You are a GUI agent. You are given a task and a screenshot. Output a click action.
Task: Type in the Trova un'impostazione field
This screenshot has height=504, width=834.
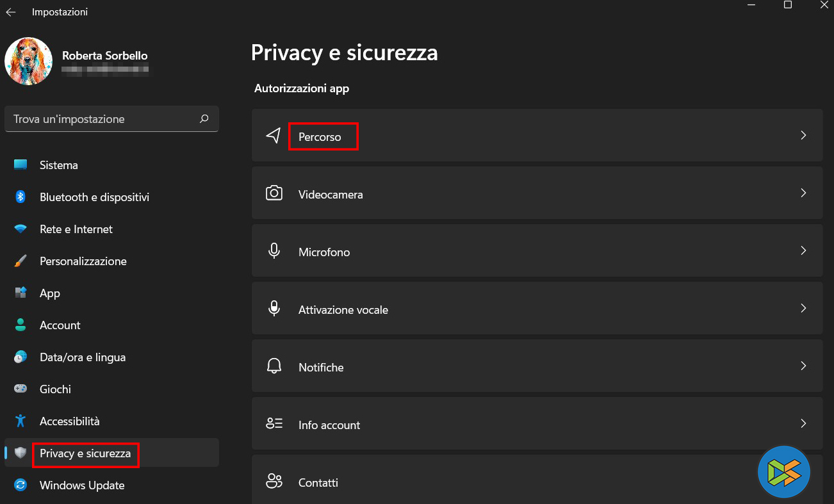tap(102, 119)
